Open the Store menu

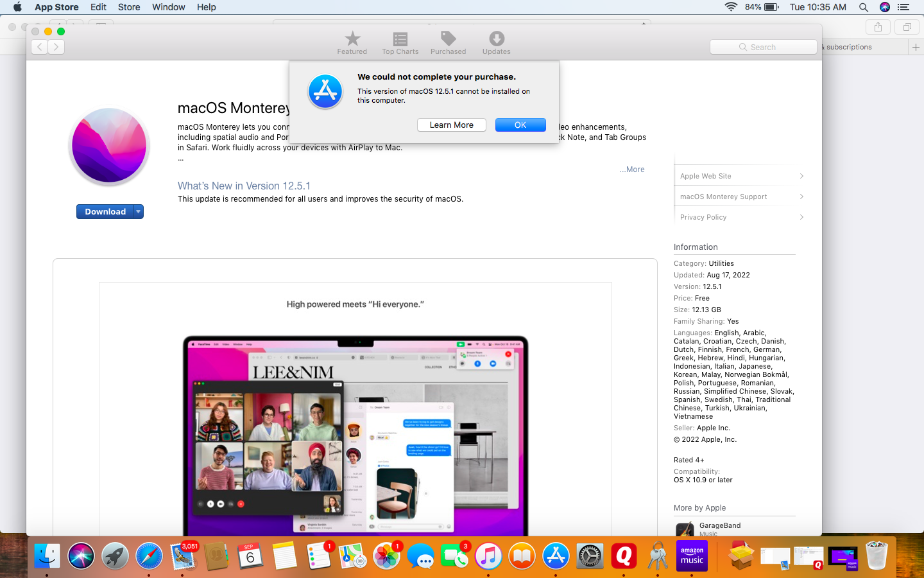click(129, 7)
